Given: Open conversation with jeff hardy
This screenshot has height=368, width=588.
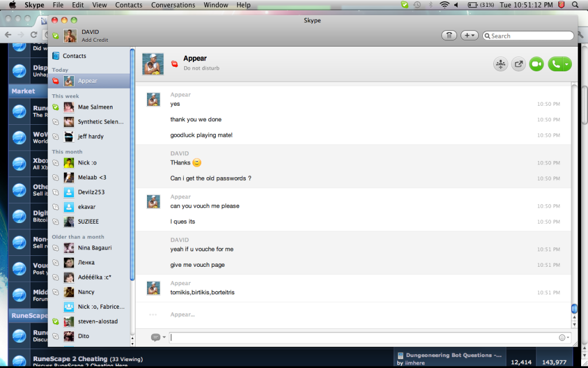Looking at the screenshot, I should (x=89, y=136).
